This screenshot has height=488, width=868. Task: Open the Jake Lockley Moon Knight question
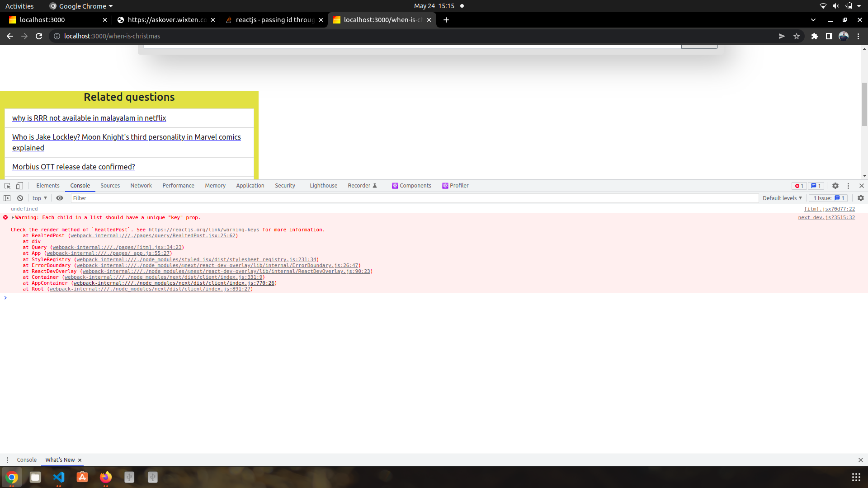click(127, 142)
